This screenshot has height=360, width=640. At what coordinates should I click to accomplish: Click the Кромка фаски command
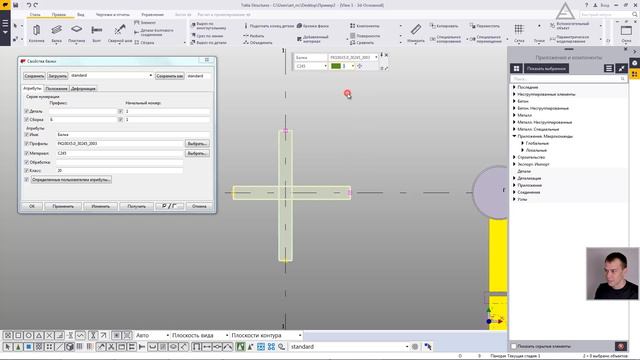coord(313,26)
